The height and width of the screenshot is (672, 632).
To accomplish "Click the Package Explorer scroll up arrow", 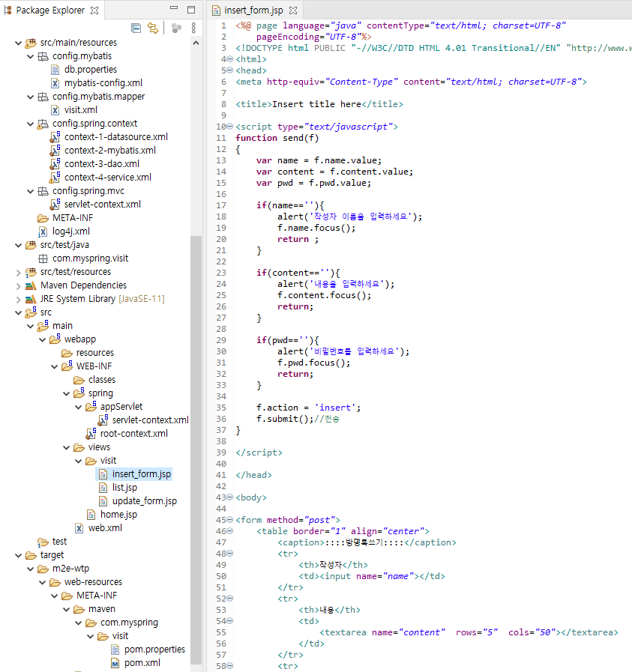I will tap(196, 43).
